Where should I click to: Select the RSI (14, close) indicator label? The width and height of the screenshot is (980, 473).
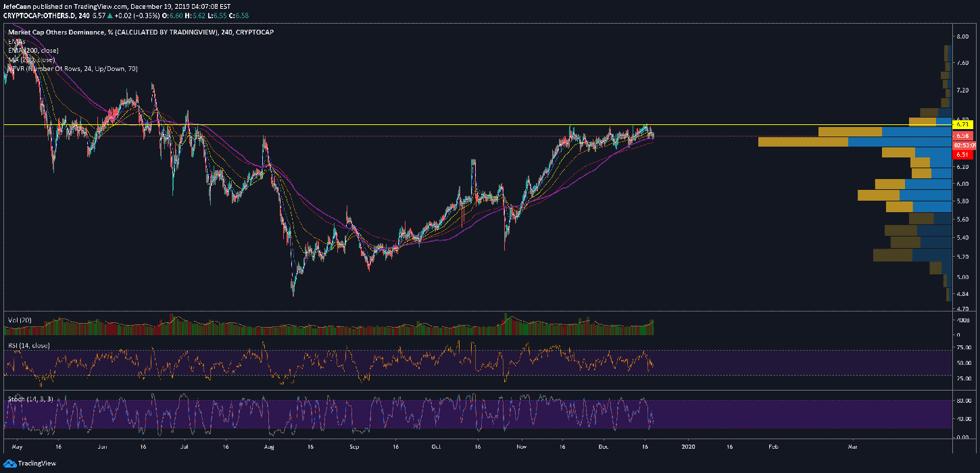tap(28, 346)
